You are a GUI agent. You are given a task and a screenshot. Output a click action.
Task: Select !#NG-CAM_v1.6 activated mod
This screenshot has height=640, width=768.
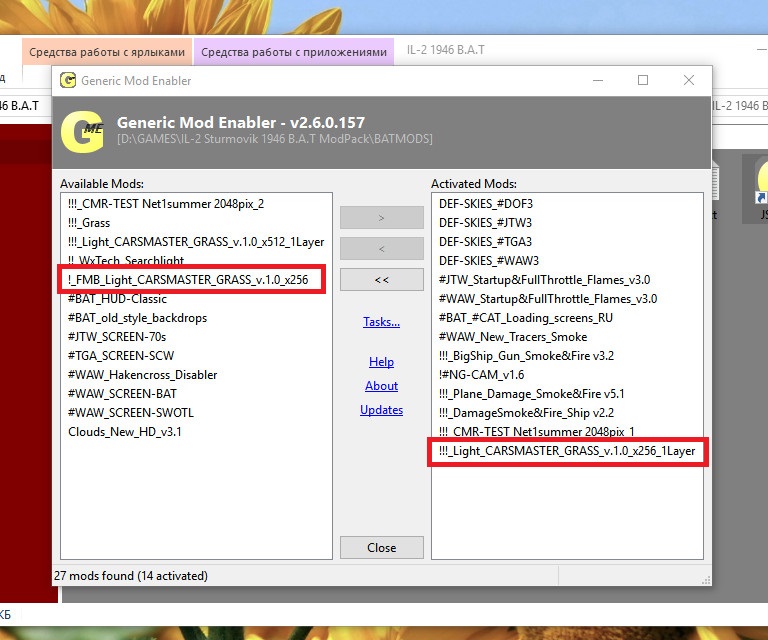click(x=481, y=375)
